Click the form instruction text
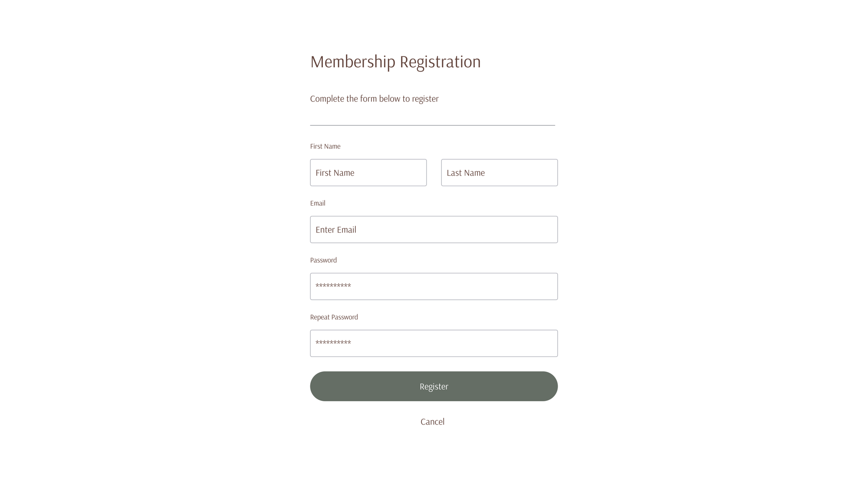868x478 pixels. coord(374,98)
